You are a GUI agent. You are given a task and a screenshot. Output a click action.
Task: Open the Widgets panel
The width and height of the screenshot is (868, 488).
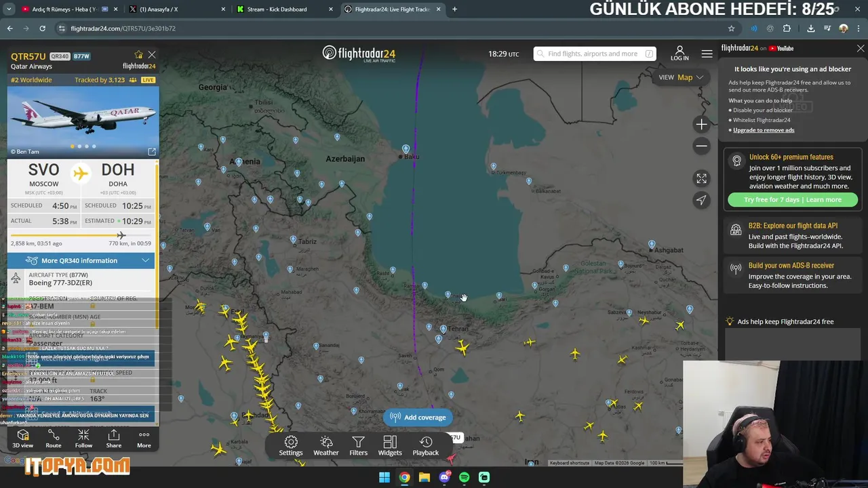390,446
